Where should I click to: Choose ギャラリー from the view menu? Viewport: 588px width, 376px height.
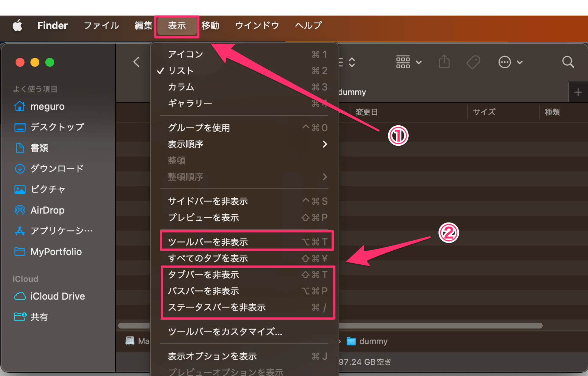click(x=190, y=103)
